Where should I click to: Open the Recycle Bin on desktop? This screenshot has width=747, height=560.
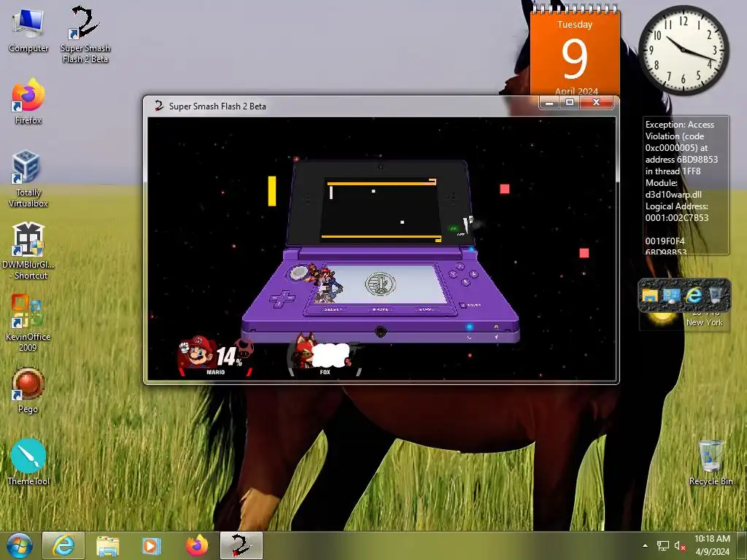(711, 462)
